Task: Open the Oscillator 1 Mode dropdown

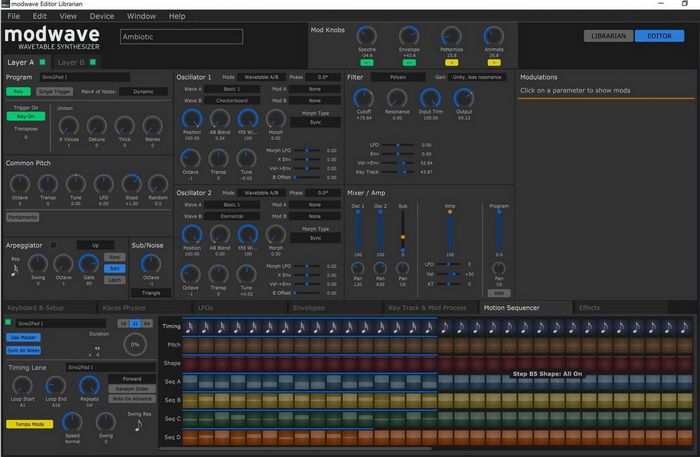Action: (x=261, y=77)
